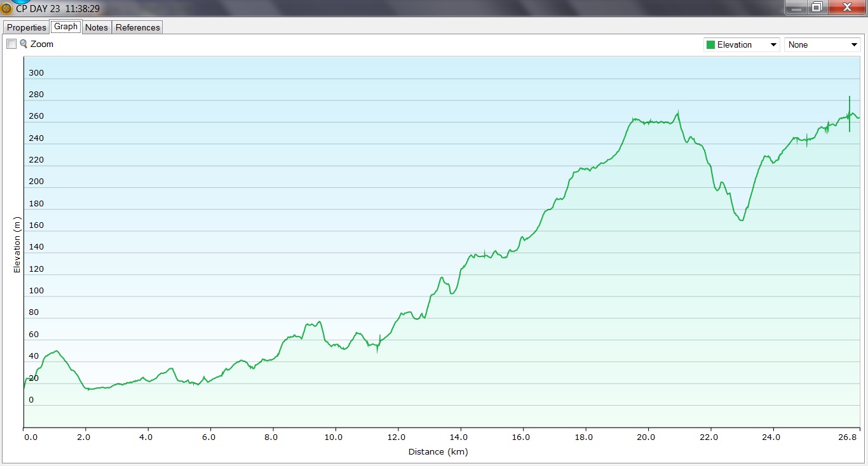Click the track icon in the title bar
868x466 pixels.
7,8
